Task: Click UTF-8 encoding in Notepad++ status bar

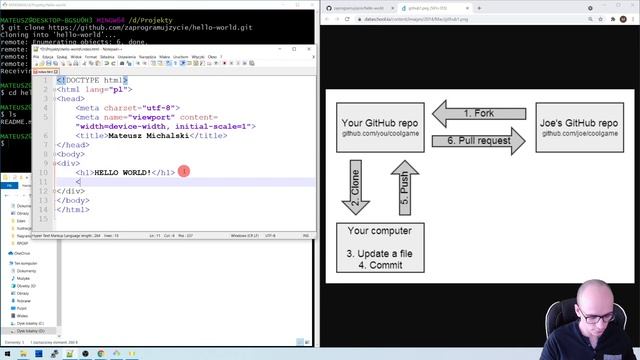Action: click(x=270, y=236)
